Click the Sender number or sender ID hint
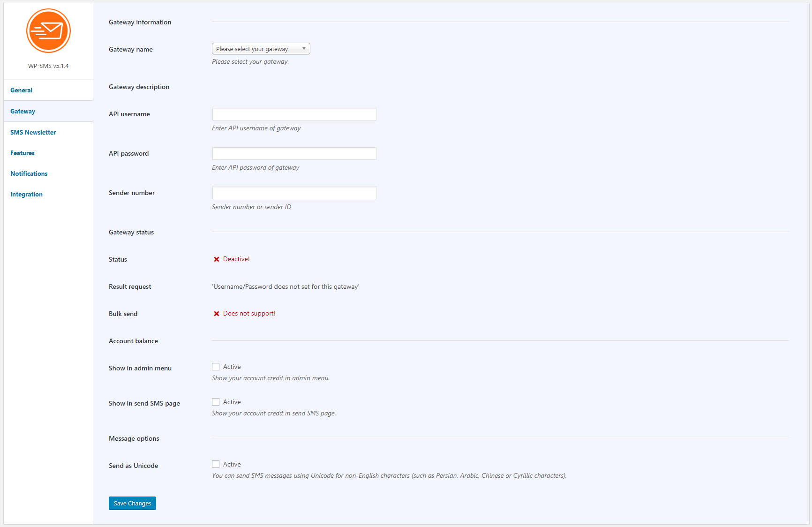Screen dimensions: 812x527 point(252,207)
